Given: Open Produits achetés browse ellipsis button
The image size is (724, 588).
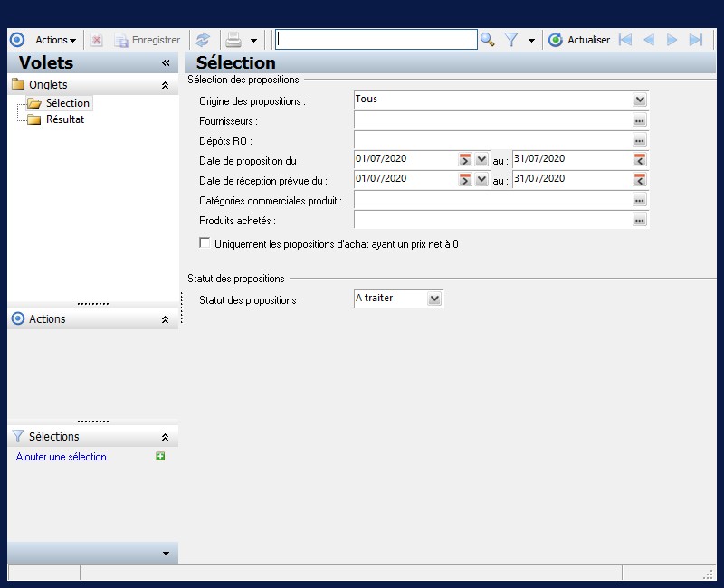Looking at the screenshot, I should [640, 220].
